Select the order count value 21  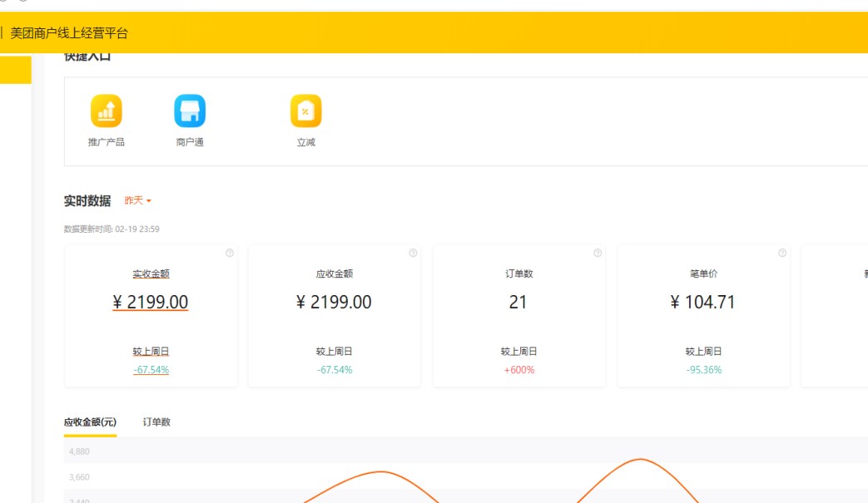click(518, 303)
